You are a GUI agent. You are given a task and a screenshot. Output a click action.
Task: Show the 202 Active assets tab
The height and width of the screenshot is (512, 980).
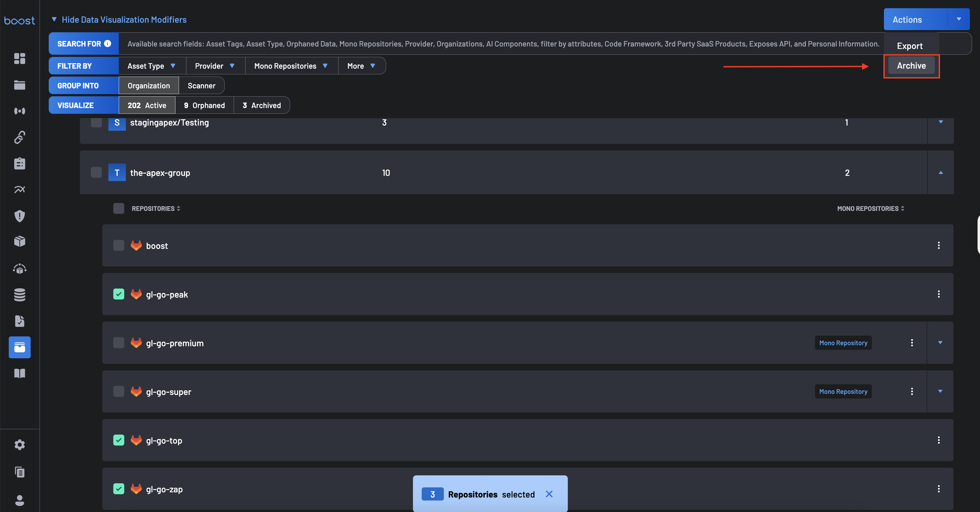(x=147, y=105)
